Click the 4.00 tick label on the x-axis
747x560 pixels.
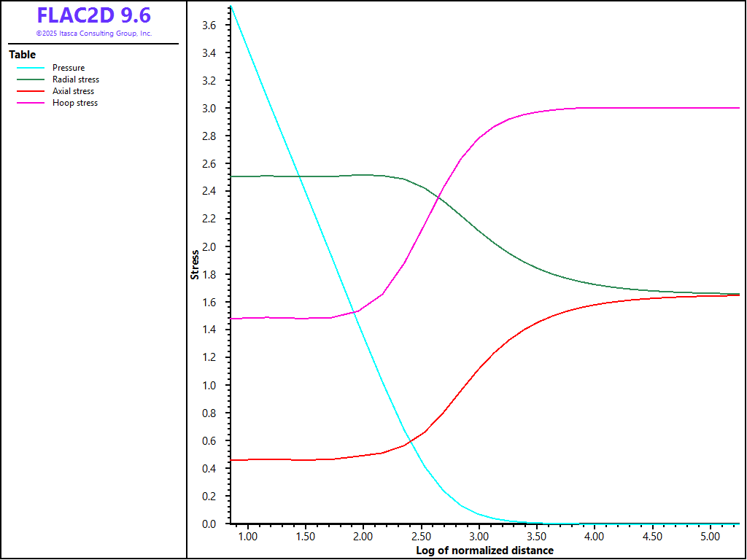pyautogui.click(x=595, y=537)
